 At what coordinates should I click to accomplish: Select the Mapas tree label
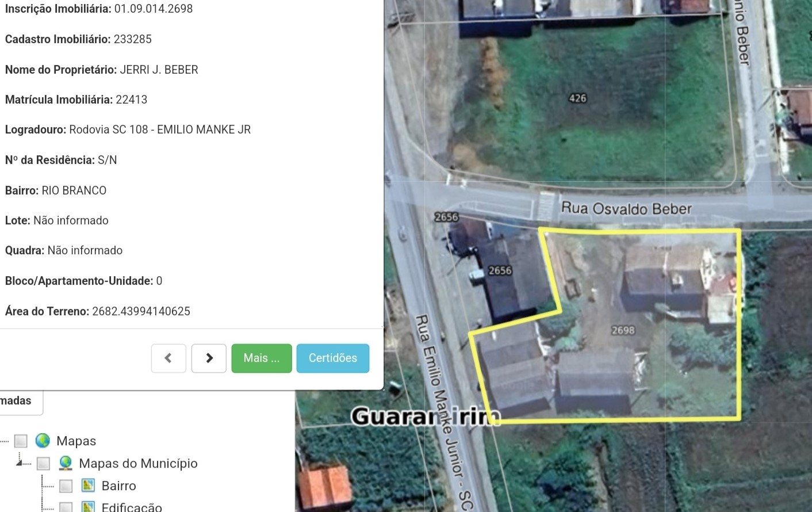point(76,441)
